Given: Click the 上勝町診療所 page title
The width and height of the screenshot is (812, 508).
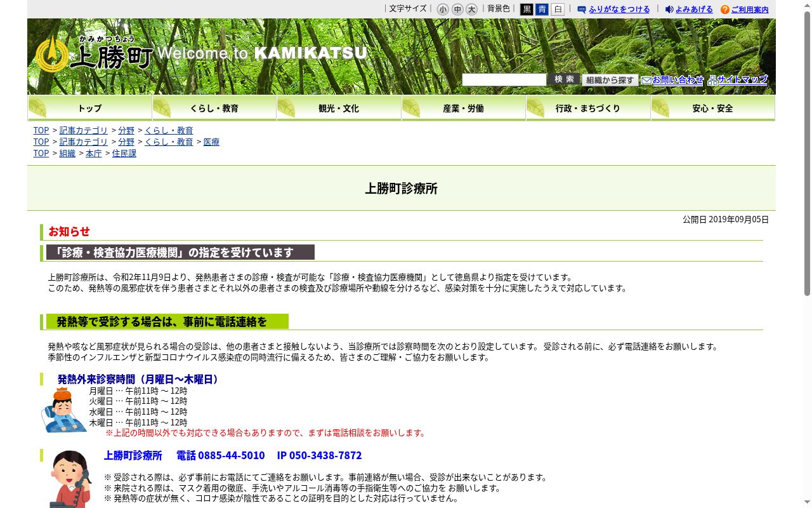Looking at the screenshot, I should pos(401,189).
